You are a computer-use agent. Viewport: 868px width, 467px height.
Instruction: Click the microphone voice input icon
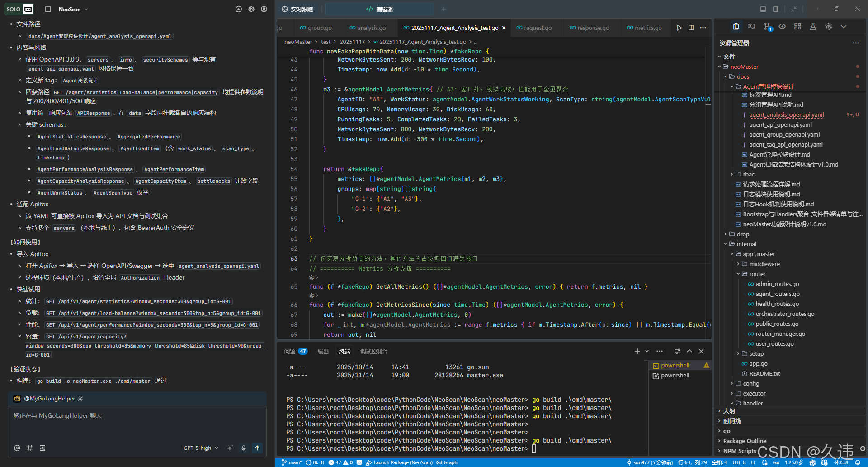coord(244,448)
